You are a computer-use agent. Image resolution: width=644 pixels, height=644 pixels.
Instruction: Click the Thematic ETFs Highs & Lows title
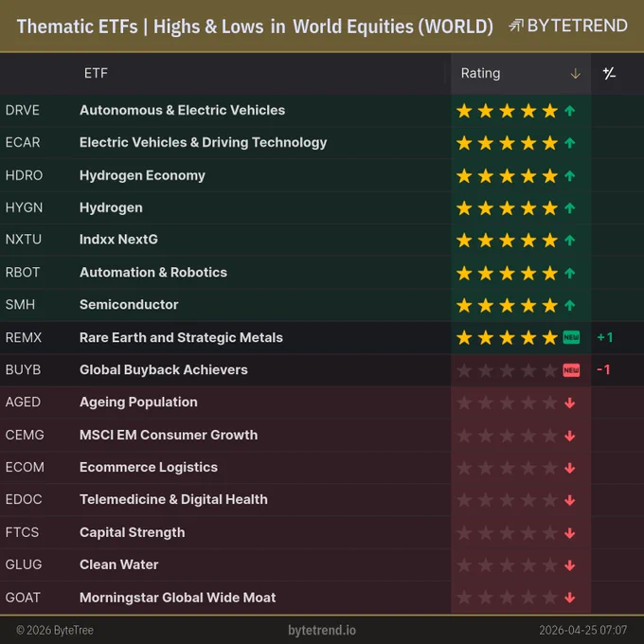point(255,27)
